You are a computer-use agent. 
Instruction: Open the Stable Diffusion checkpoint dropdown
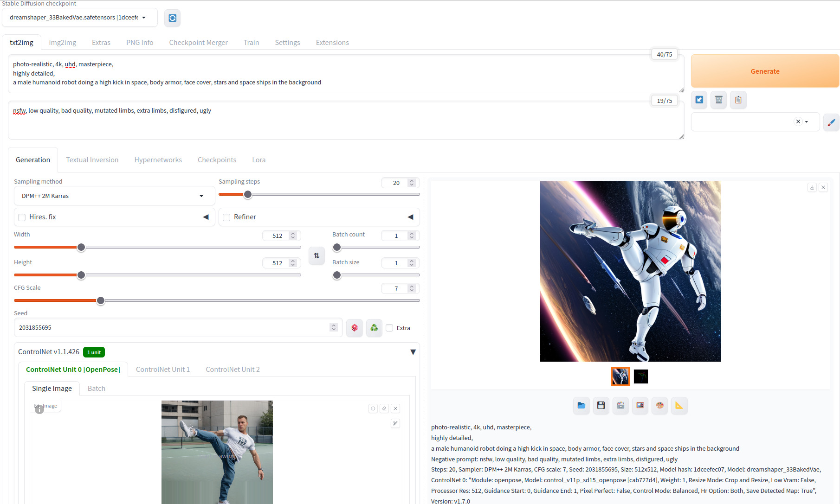[79, 17]
